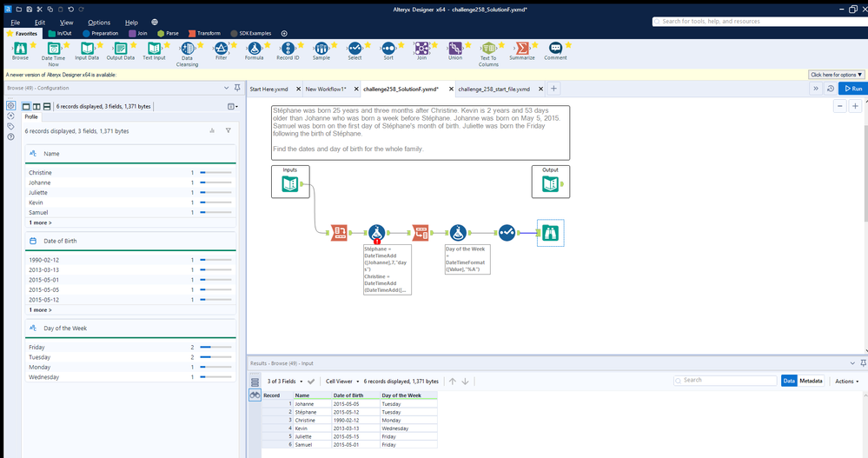
Task: Go to previous record with up arrow
Action: (x=453, y=381)
